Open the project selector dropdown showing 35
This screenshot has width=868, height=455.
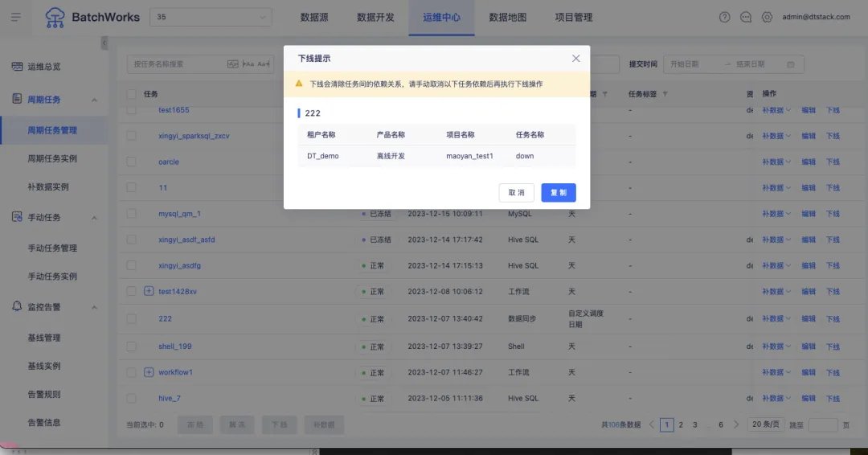pyautogui.click(x=211, y=17)
